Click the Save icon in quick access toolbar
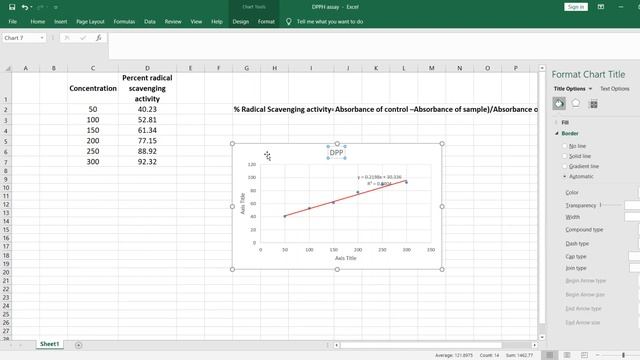 12,7
